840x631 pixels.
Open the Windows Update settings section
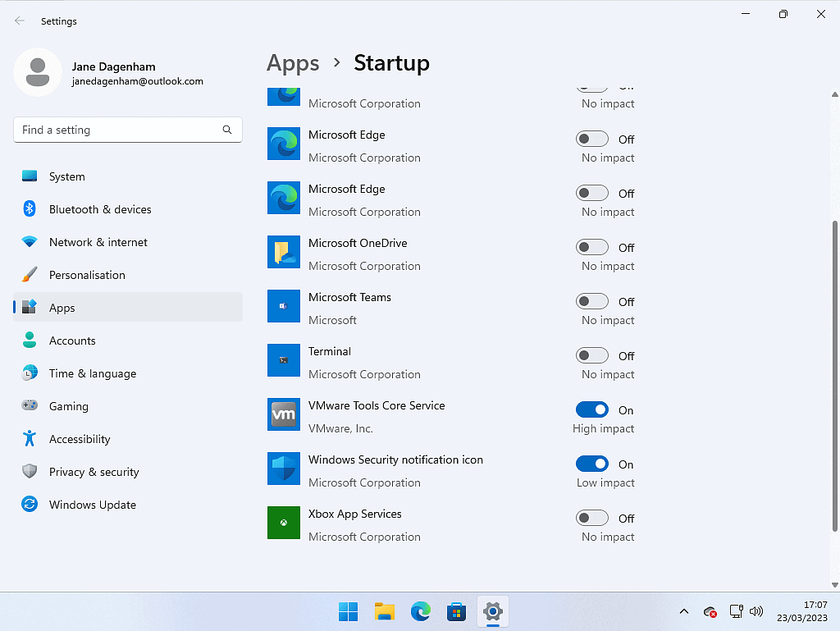pyautogui.click(x=92, y=505)
